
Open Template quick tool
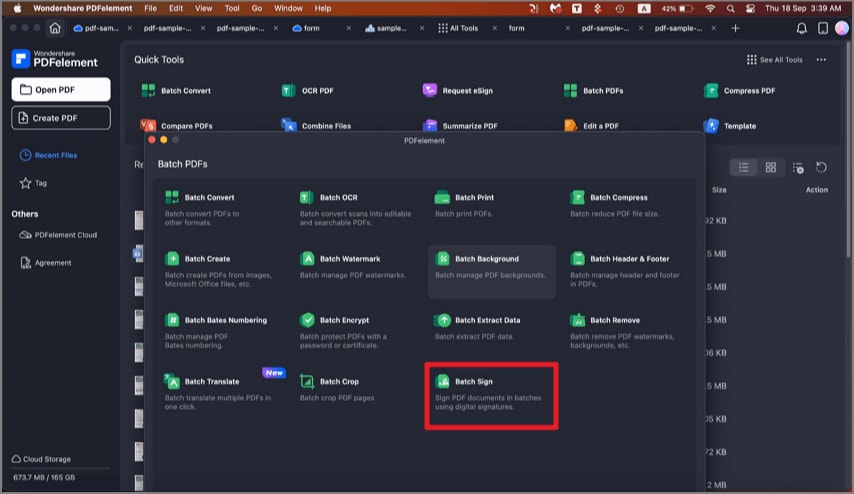[x=730, y=126]
